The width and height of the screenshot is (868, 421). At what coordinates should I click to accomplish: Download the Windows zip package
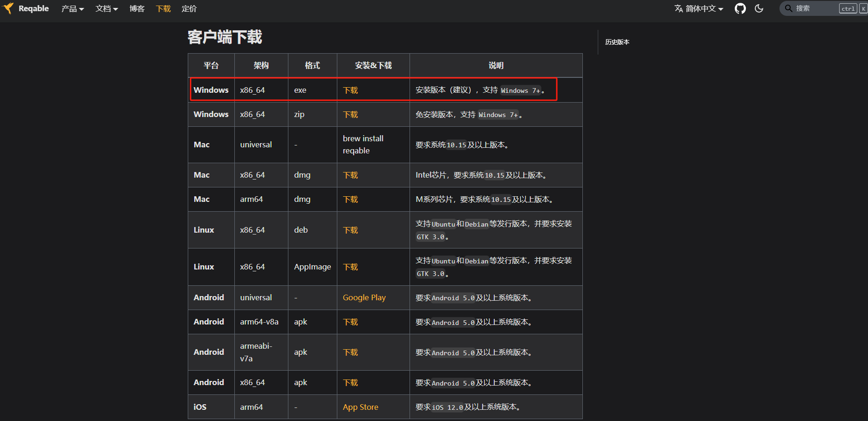coord(350,114)
